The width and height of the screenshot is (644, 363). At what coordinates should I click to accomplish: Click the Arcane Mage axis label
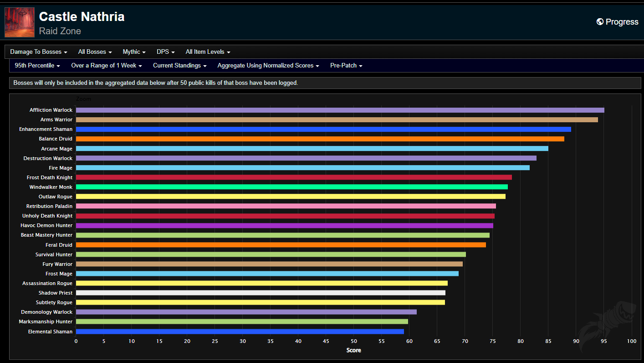click(57, 149)
